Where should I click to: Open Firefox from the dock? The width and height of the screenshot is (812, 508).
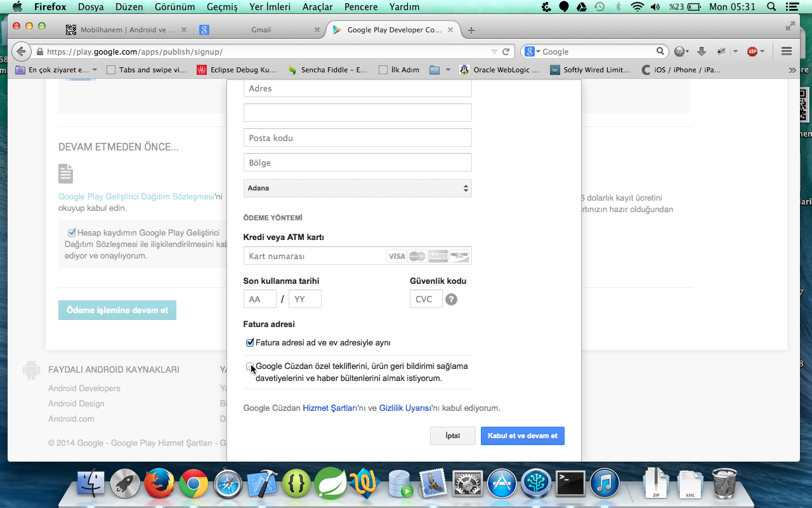(159, 485)
